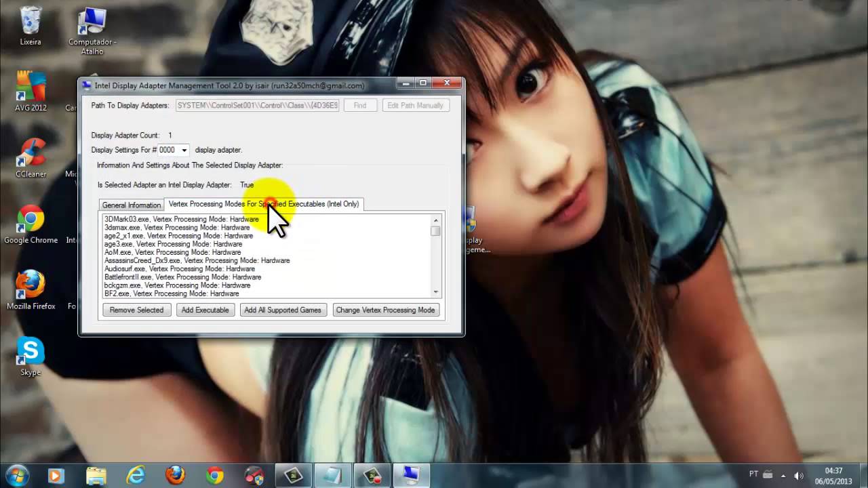The image size is (868, 488).
Task: Open Windows Explorer folder icon in taskbar
Action: tap(96, 476)
